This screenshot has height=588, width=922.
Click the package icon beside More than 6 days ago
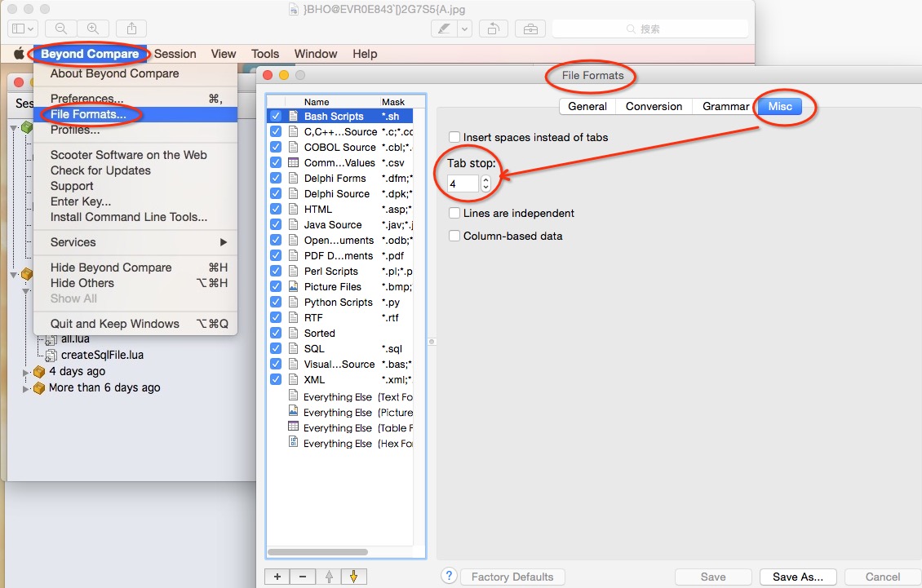[39, 388]
